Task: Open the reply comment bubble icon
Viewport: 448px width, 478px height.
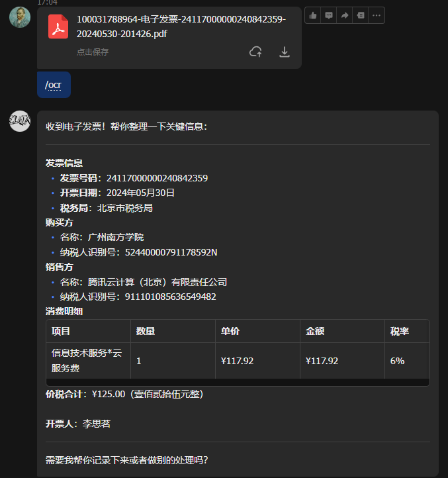Action: tap(328, 15)
